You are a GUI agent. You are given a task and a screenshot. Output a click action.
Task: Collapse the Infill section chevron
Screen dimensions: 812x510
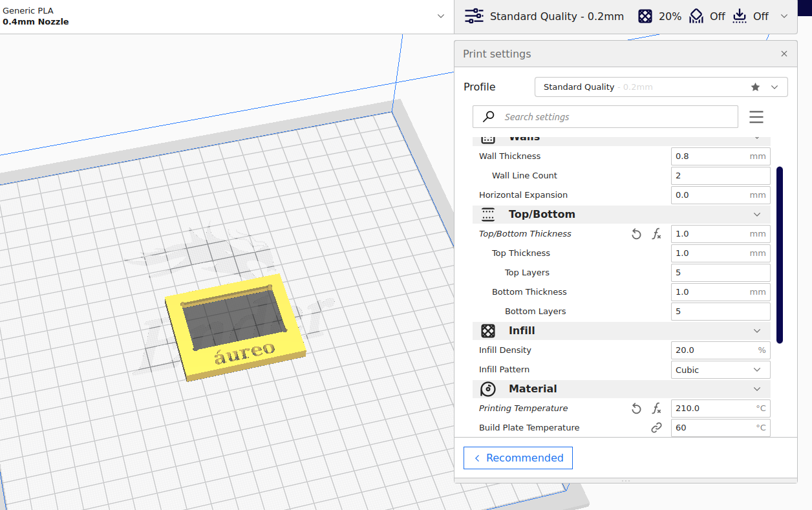pos(757,330)
